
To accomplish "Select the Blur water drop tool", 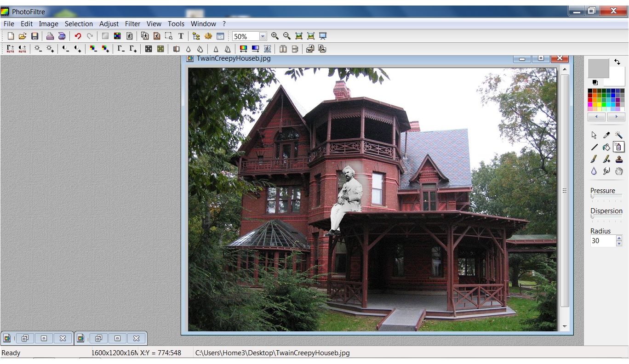I will [x=594, y=171].
